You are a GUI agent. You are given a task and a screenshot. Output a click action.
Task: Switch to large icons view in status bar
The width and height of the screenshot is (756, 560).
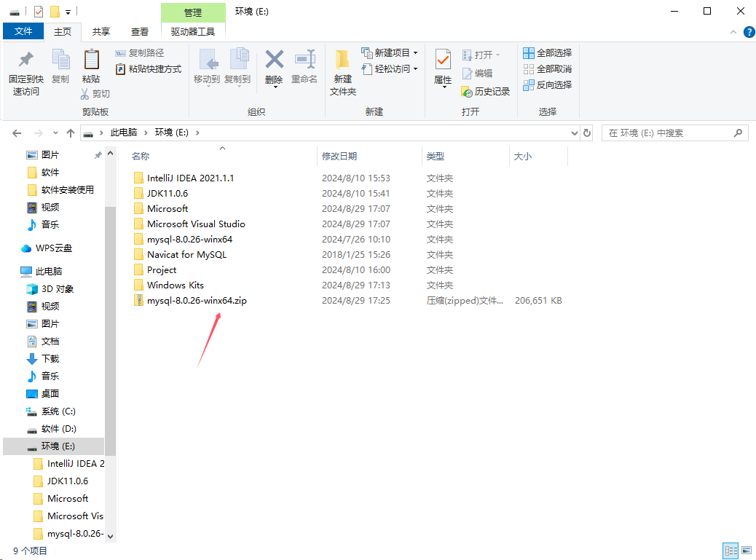coord(747,551)
